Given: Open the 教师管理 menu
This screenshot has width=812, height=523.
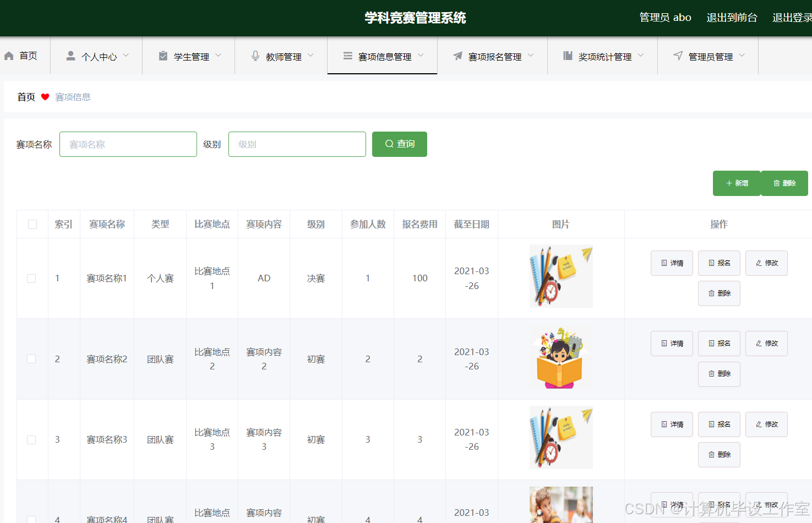Looking at the screenshot, I should click(x=281, y=56).
